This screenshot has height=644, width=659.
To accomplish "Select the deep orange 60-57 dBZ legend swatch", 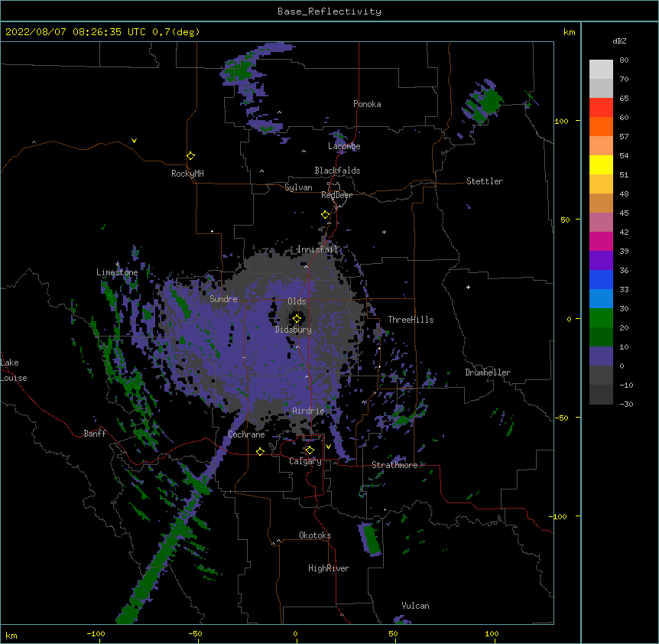I will [x=601, y=126].
